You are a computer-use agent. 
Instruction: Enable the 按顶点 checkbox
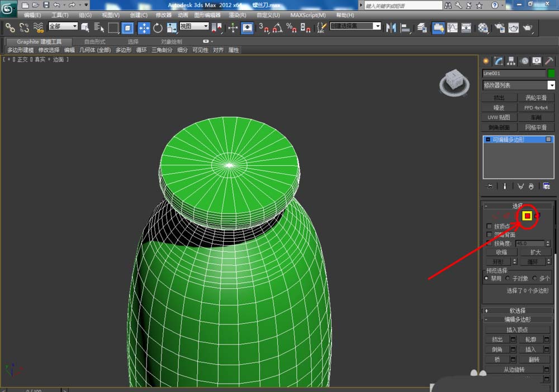pos(489,226)
